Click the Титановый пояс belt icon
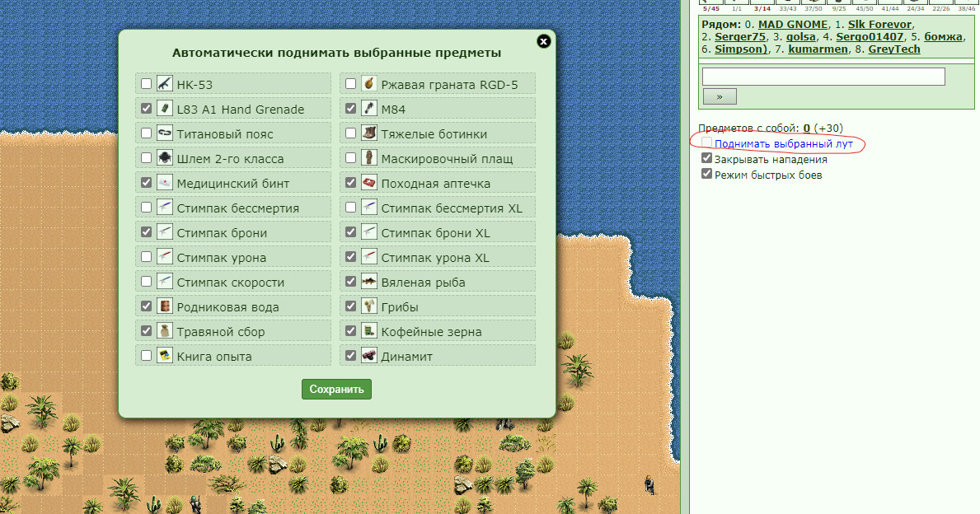The width and height of the screenshot is (980, 514). tap(164, 133)
